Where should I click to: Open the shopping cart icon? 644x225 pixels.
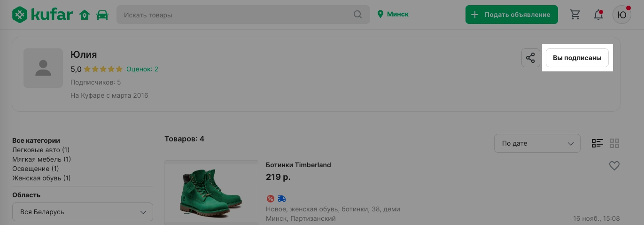575,15
